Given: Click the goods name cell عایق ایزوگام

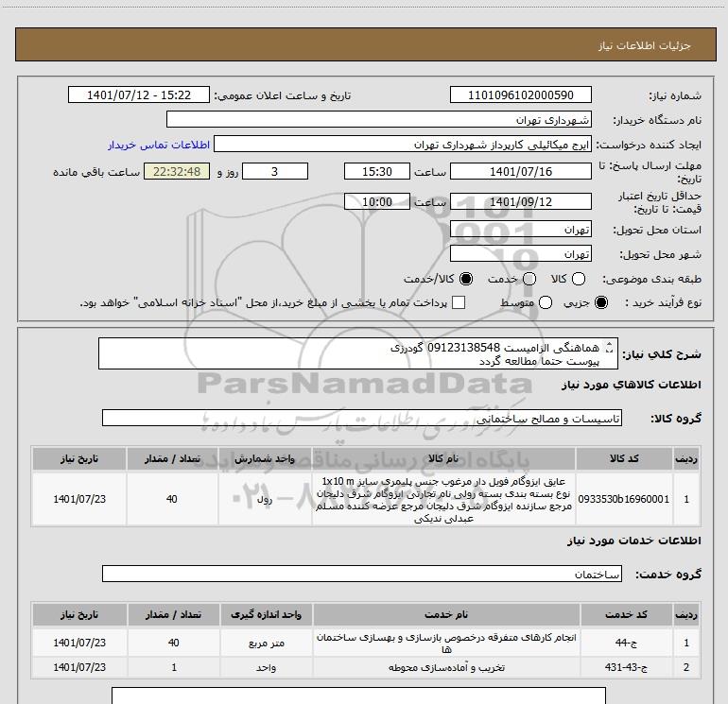Looking at the screenshot, I should [x=443, y=499].
